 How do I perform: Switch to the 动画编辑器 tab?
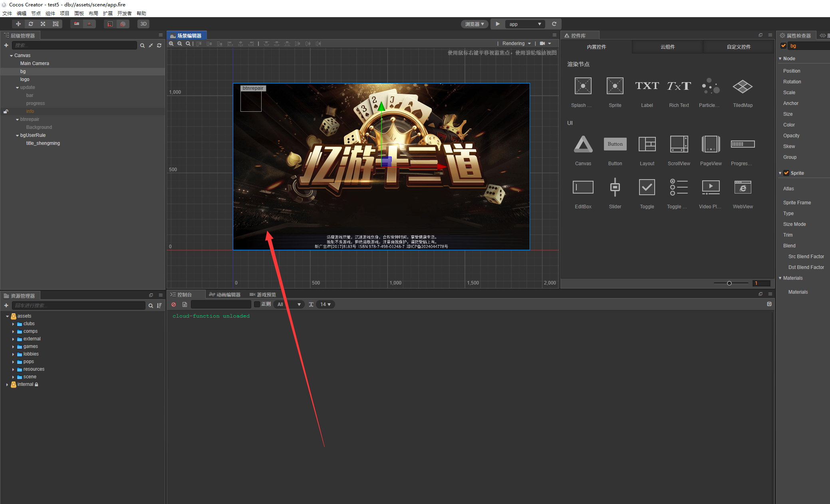(x=225, y=295)
